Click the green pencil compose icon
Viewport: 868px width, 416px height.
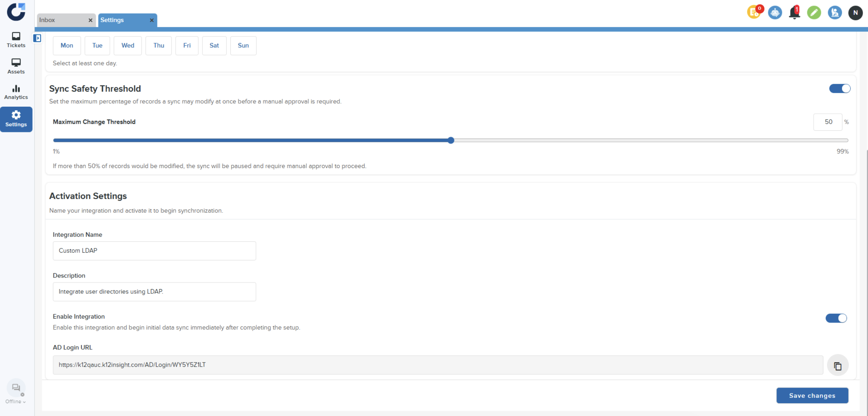coord(814,13)
